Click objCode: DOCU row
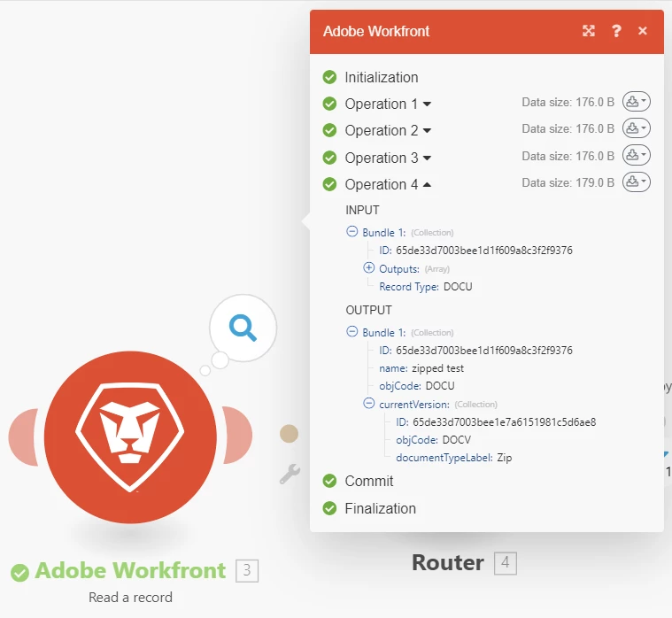 [417, 386]
